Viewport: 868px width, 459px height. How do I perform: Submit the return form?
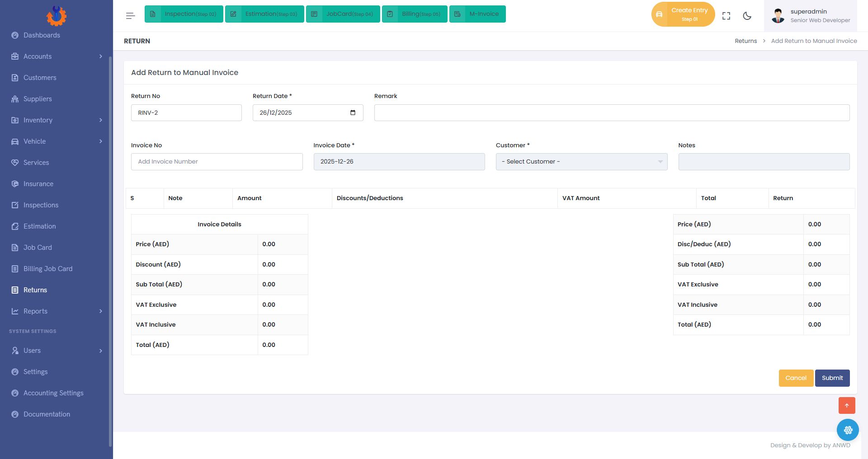832,378
